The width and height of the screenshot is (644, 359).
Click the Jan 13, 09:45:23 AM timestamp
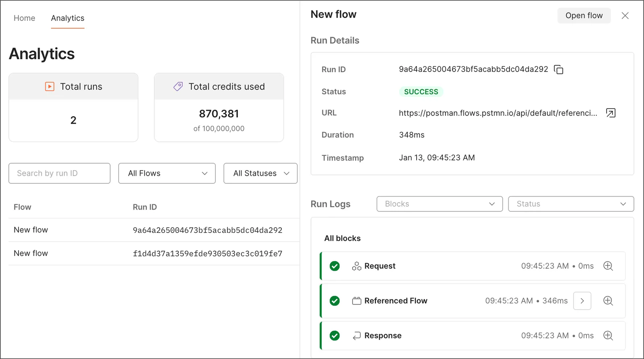437,158
